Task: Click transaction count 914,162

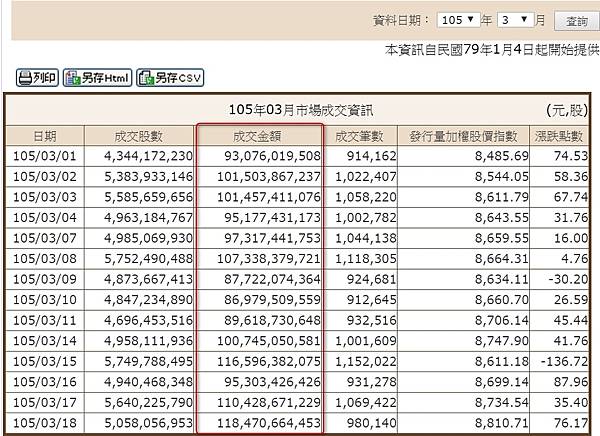Action: point(372,156)
